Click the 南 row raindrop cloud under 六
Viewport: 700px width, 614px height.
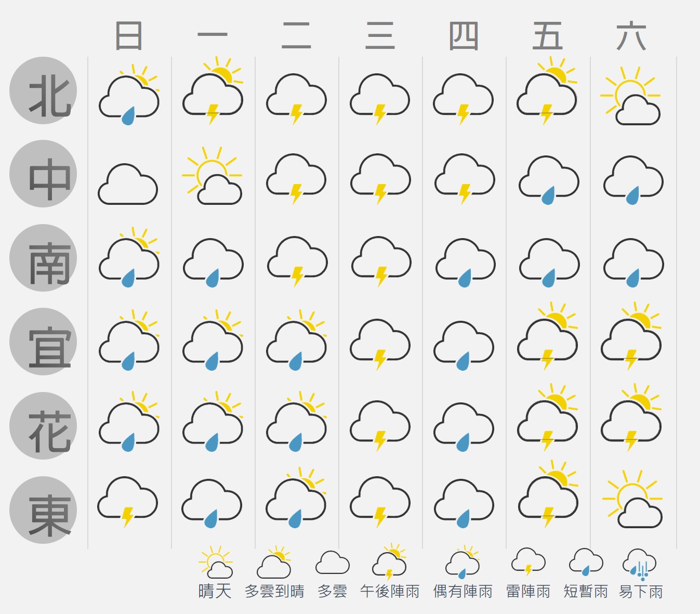coord(633,263)
